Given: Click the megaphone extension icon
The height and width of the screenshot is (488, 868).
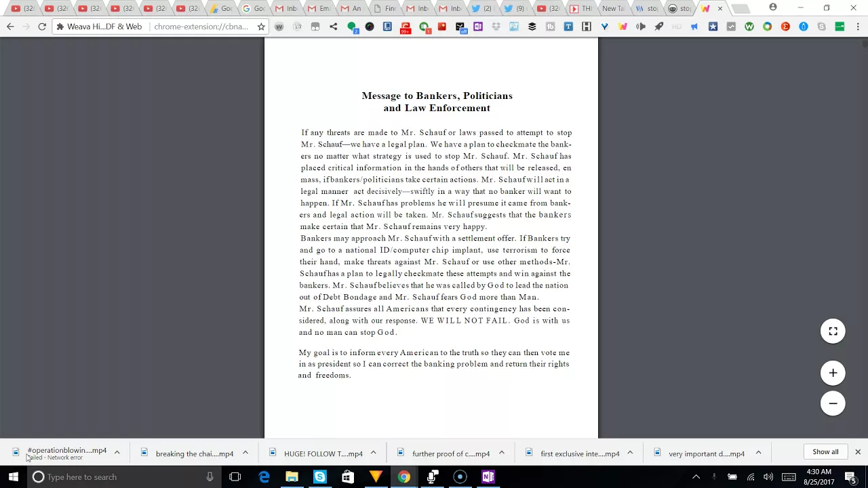Looking at the screenshot, I should pos(694,26).
